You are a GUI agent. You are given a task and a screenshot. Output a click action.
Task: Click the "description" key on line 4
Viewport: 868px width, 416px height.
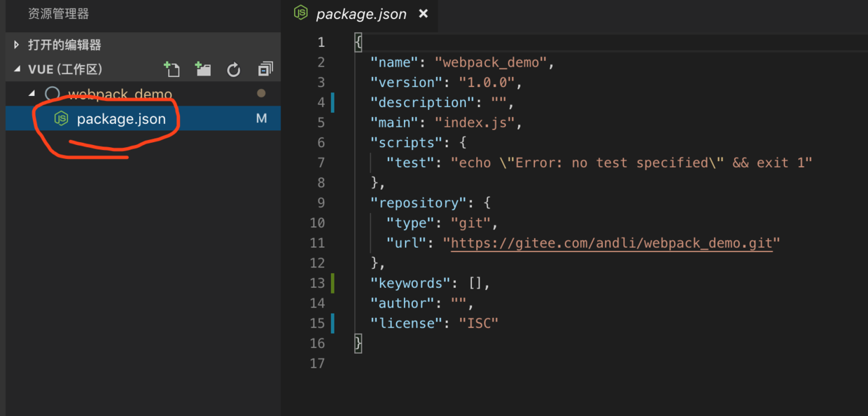tap(422, 102)
